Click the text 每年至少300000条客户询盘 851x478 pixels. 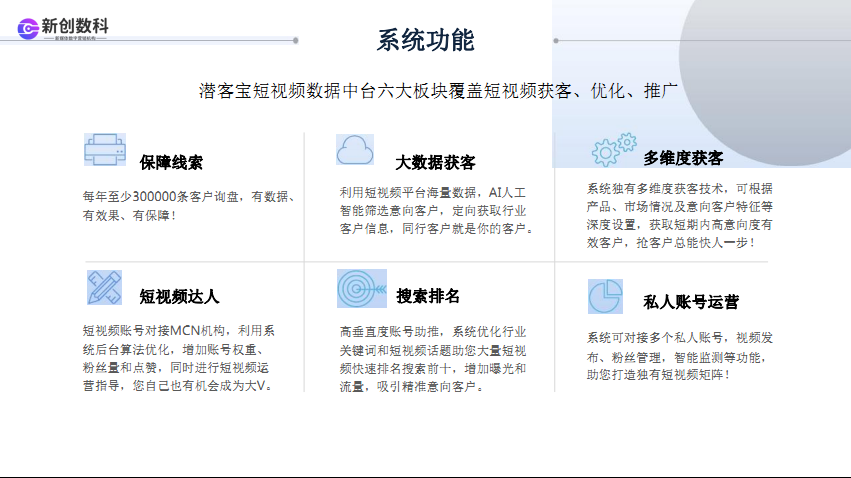(x=161, y=196)
